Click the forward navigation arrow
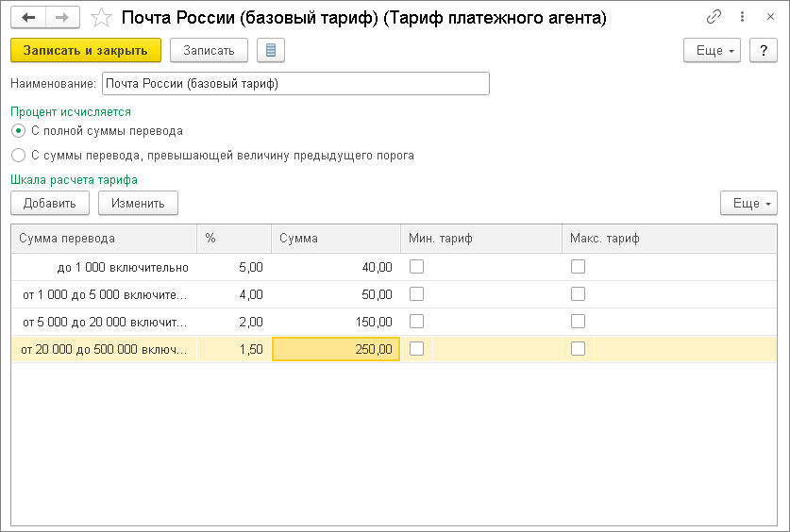The height and width of the screenshot is (532, 790). click(62, 18)
